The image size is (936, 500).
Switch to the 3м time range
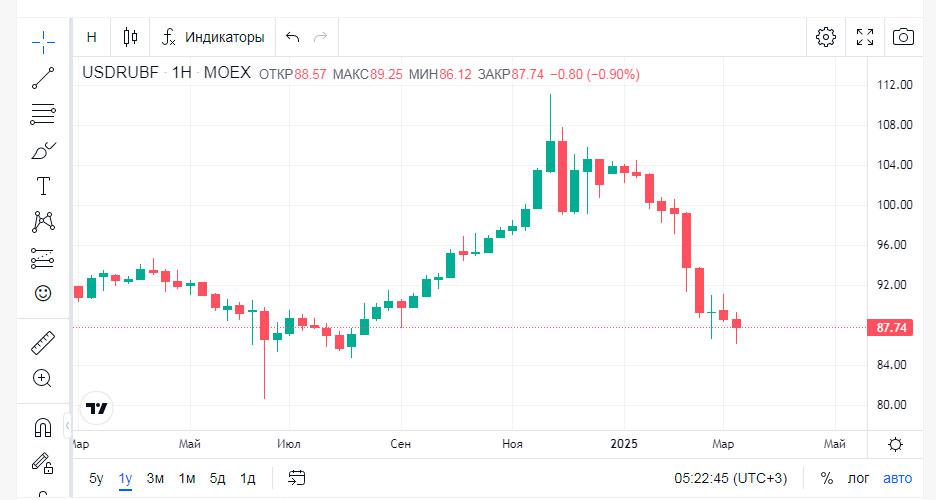(155, 478)
